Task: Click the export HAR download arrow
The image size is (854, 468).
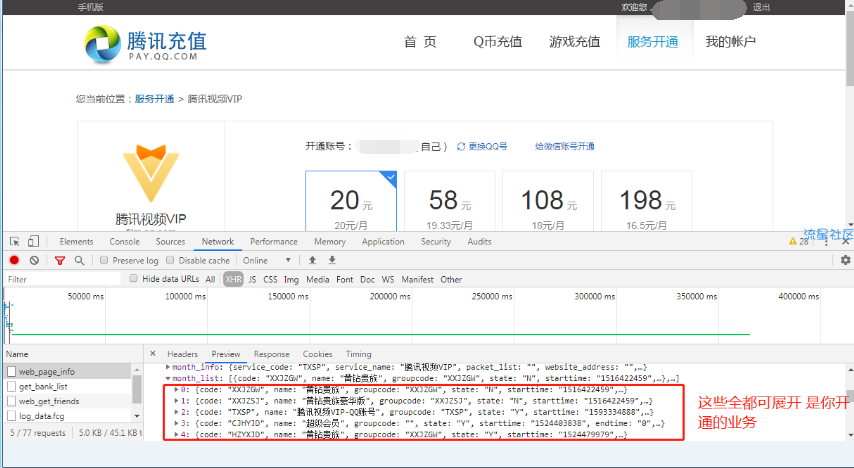Action: coord(332,260)
